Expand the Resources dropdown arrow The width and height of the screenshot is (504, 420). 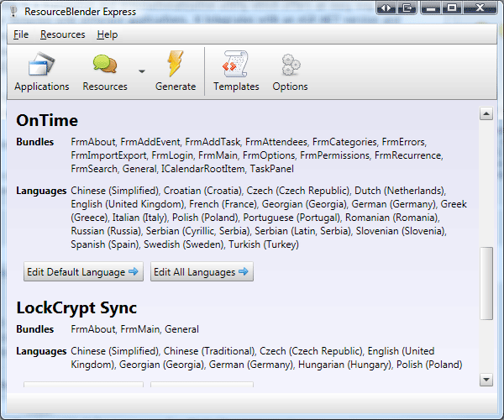click(x=142, y=71)
